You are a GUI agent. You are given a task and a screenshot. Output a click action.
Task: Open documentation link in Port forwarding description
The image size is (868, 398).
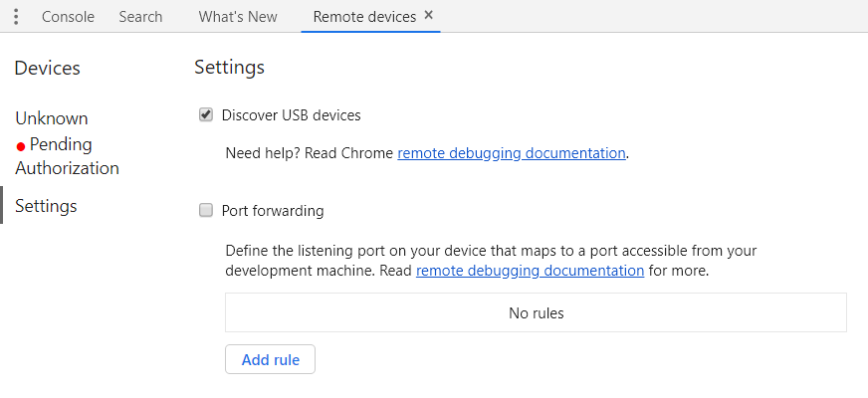coord(530,271)
